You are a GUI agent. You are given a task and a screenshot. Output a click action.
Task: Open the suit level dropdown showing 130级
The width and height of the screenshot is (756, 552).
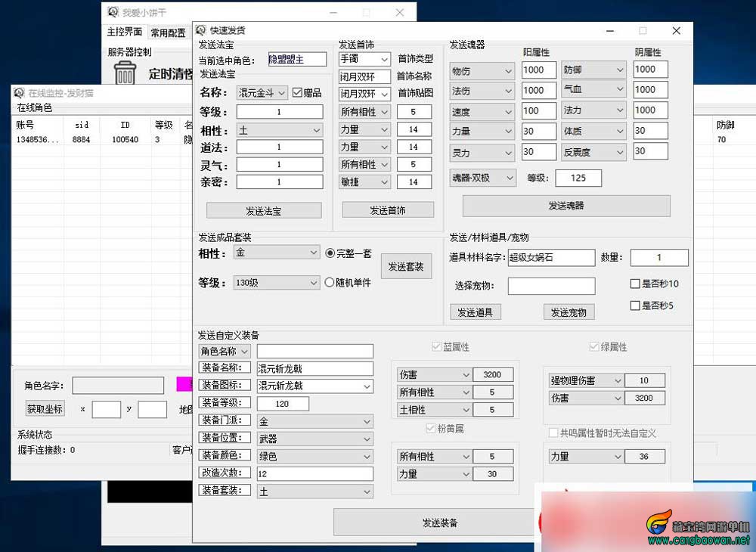click(277, 283)
